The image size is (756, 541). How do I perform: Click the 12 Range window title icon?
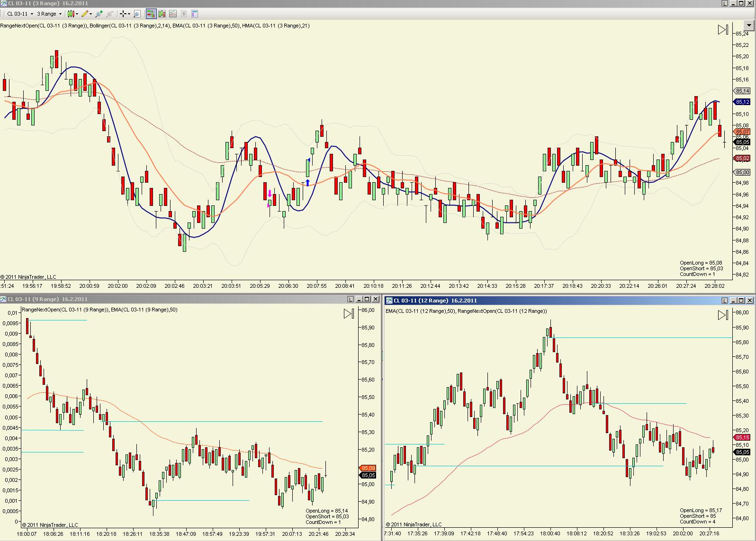coord(389,301)
